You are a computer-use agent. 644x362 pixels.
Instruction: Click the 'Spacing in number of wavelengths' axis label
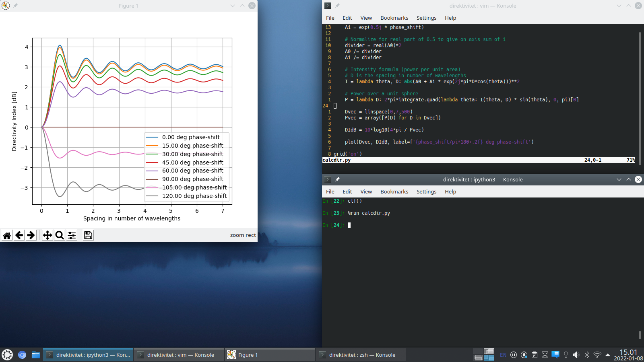pos(132,218)
